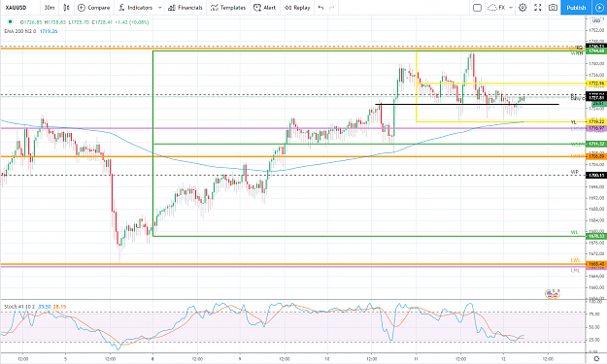Screen dimensions: 607x364
Task: Click the WL green line label
Action: 575,233
